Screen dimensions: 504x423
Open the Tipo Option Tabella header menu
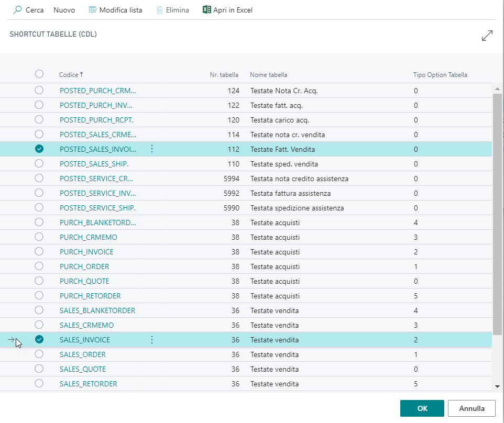[440, 75]
